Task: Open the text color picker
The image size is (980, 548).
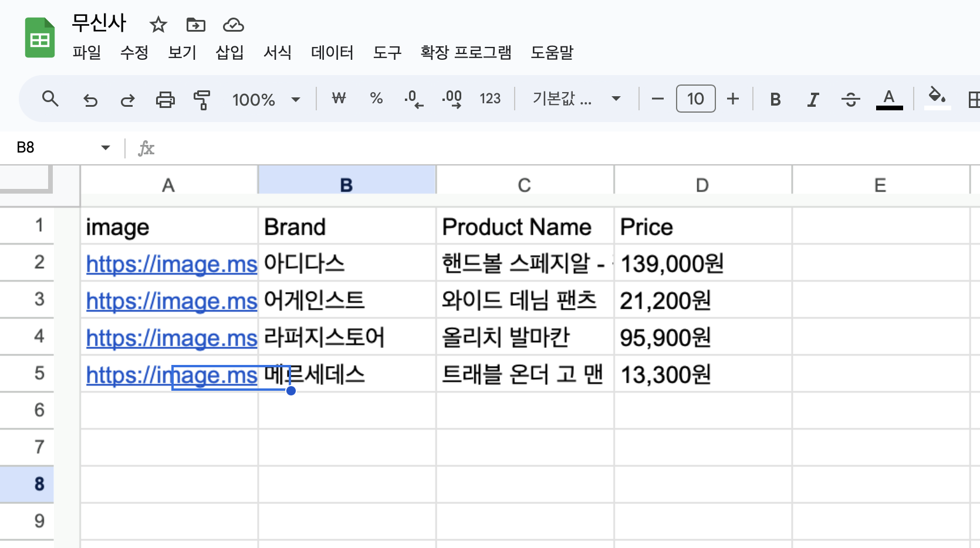Action: click(x=889, y=100)
